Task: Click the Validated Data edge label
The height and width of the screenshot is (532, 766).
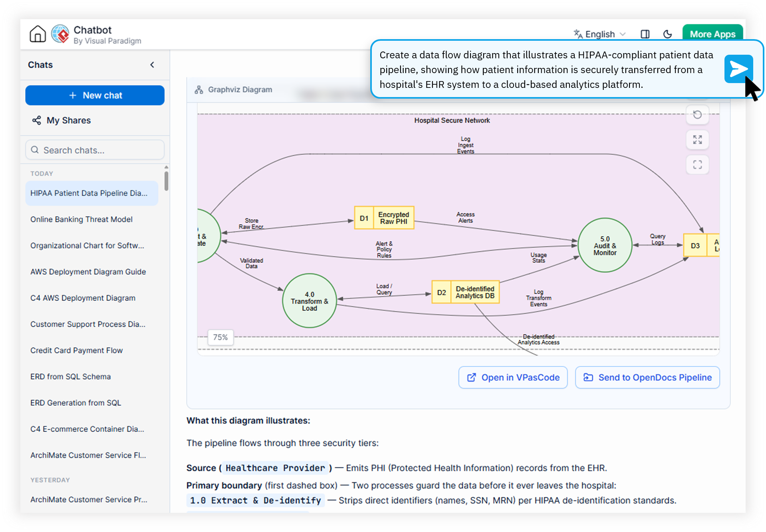Action: (x=252, y=263)
